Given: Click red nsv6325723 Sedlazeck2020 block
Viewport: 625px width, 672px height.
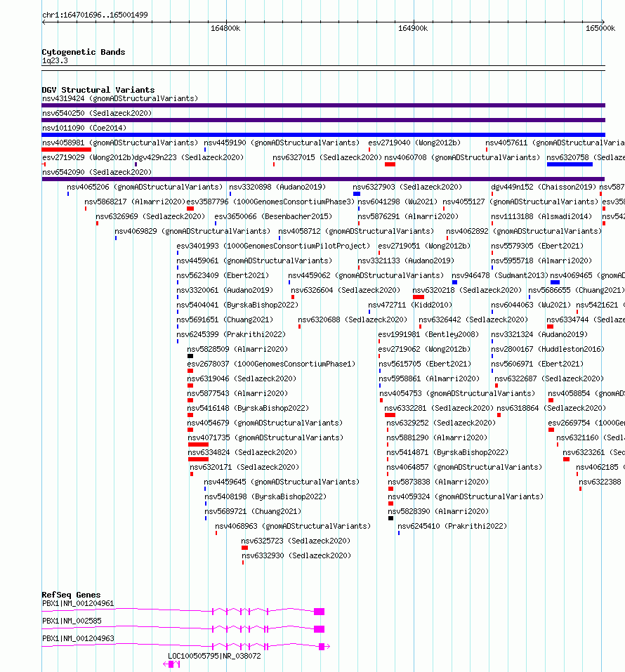Looking at the screenshot, I should 245,548.
